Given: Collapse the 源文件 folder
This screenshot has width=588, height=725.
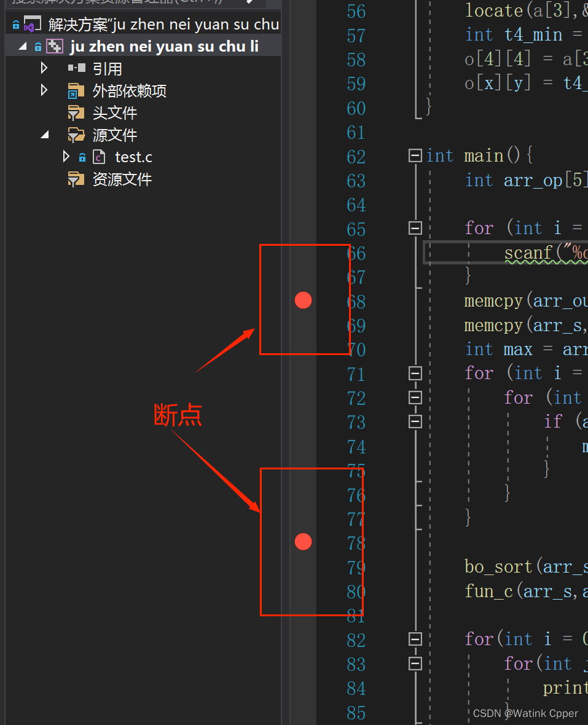Looking at the screenshot, I should click(x=45, y=135).
